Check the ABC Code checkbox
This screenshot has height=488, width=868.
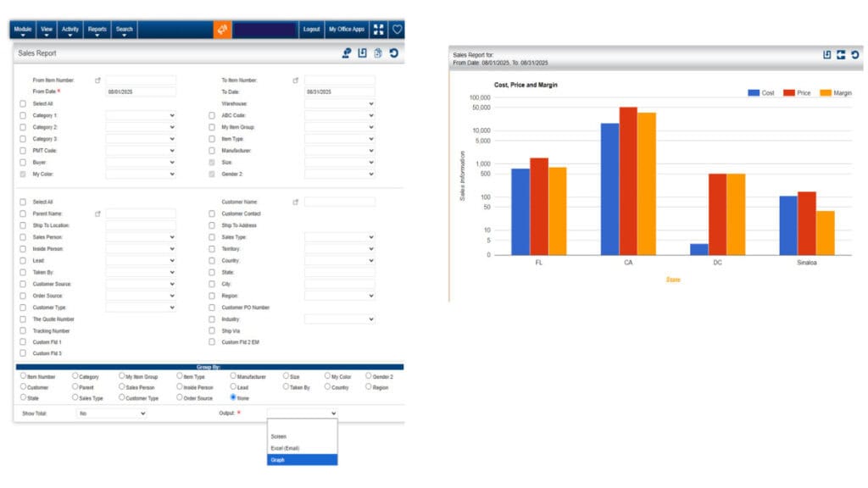[211, 115]
